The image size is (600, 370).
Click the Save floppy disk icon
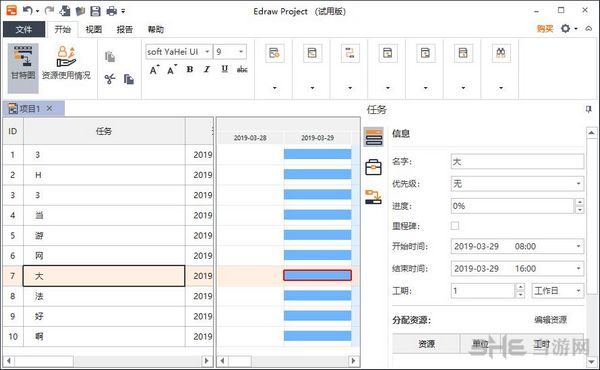tap(95, 11)
